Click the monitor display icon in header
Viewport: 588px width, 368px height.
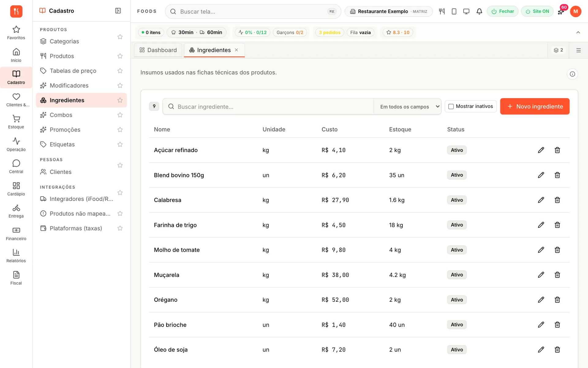tap(466, 11)
